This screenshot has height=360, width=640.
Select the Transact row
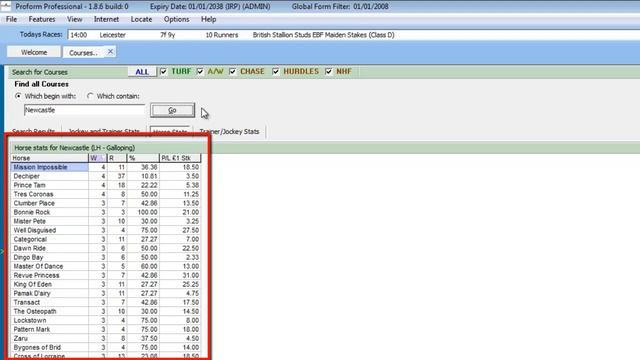tap(106, 302)
